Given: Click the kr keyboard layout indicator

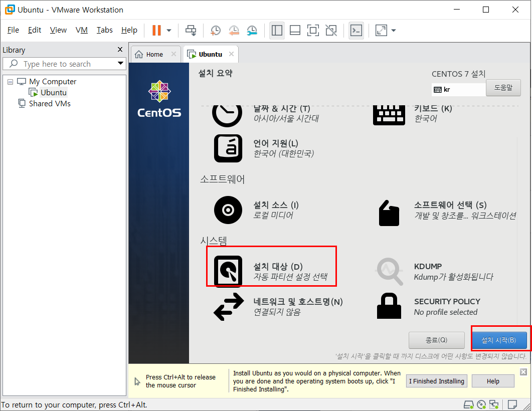Looking at the screenshot, I should tap(458, 90).
